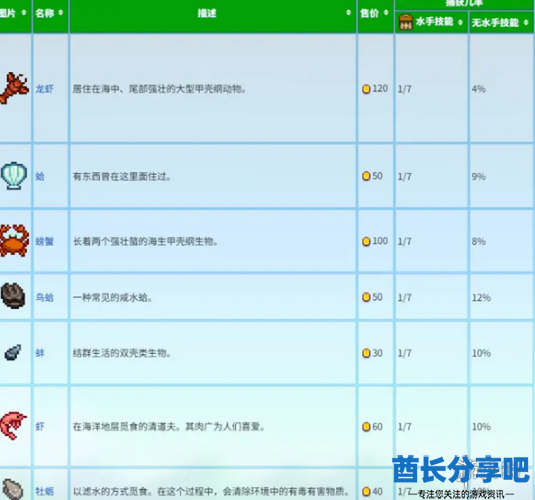The height and width of the screenshot is (500, 535).
Task: Click the gold coin icon next to 60
Action: (366, 426)
